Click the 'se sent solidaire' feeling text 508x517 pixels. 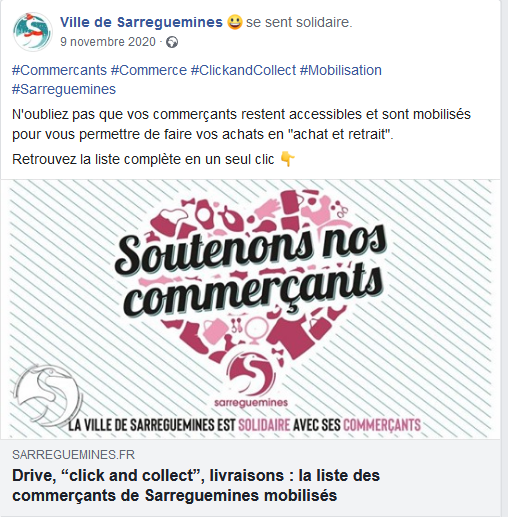299,22
